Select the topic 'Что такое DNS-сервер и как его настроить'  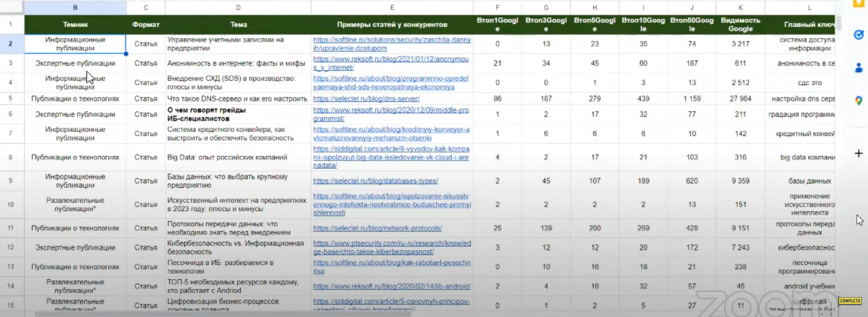pos(238,99)
